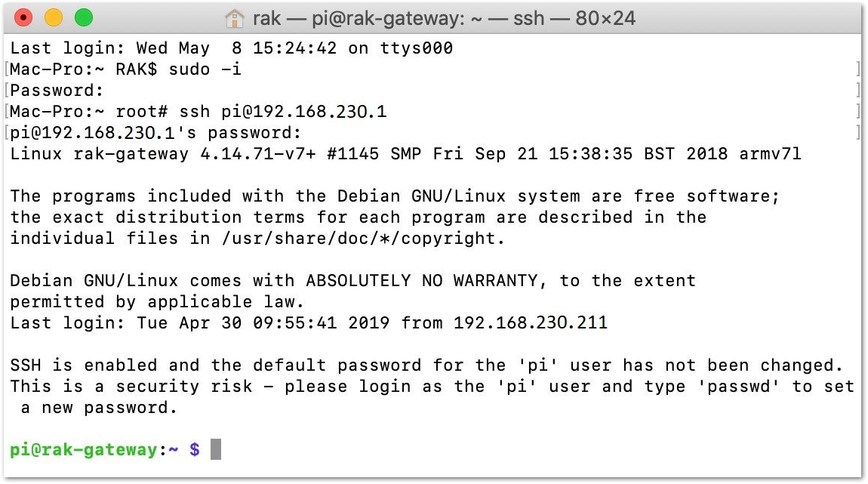Click the green pi@rak-gateway prompt text

point(84,450)
